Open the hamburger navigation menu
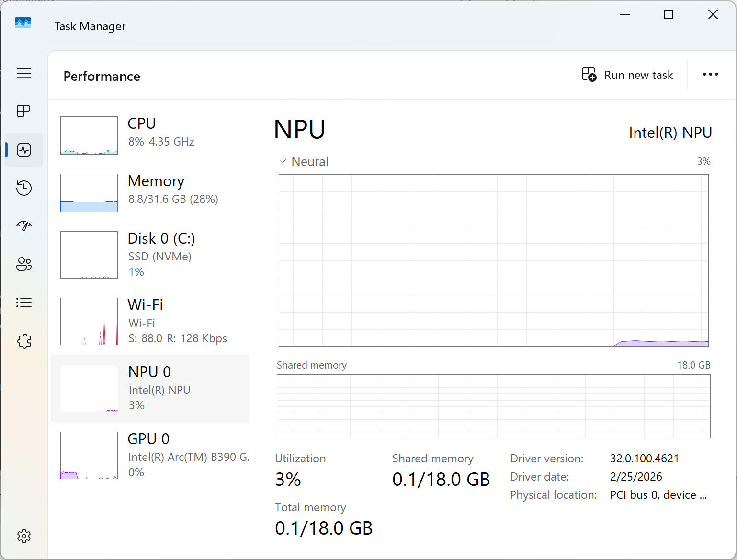This screenshot has height=560, width=737. point(24,73)
